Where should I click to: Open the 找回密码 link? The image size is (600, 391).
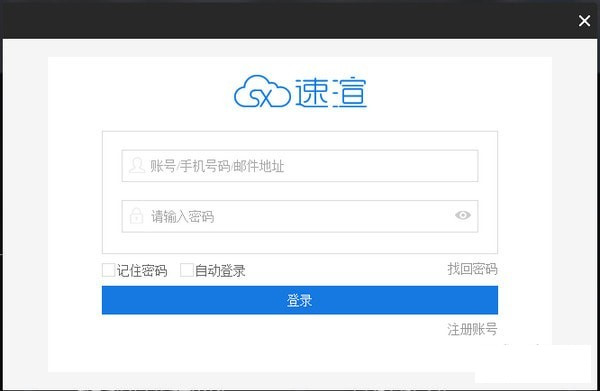[473, 269]
